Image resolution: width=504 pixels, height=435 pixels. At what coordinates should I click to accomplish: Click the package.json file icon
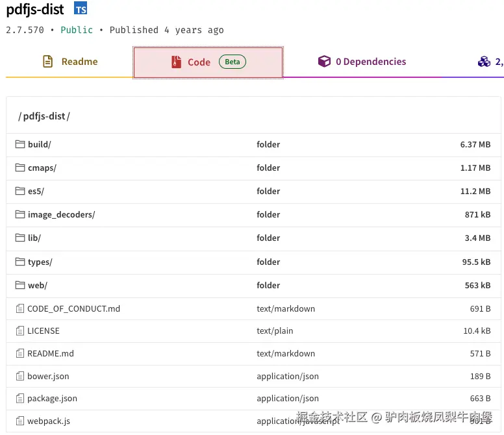(20, 399)
